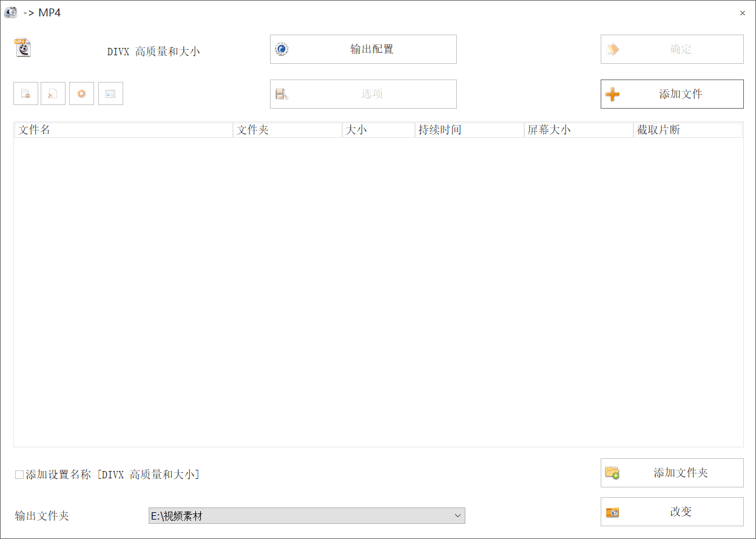This screenshot has height=539, width=756.
Task: Click 改变 to change output folder
Action: pos(672,512)
